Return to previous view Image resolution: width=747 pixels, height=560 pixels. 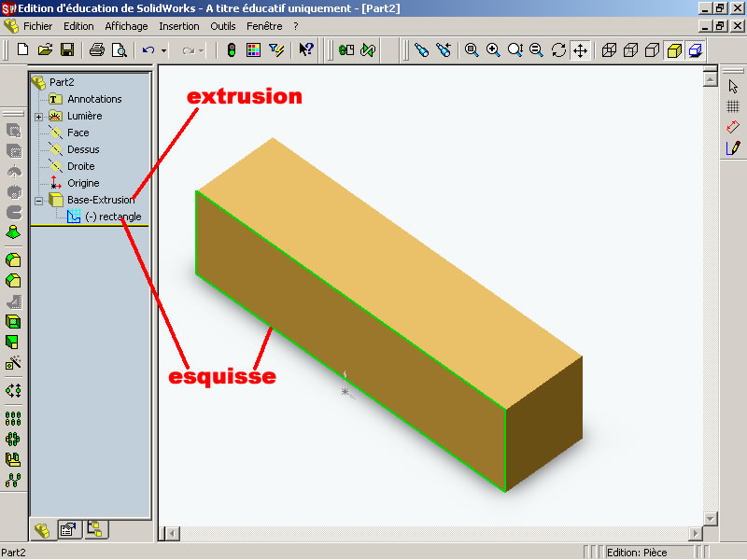click(443, 50)
